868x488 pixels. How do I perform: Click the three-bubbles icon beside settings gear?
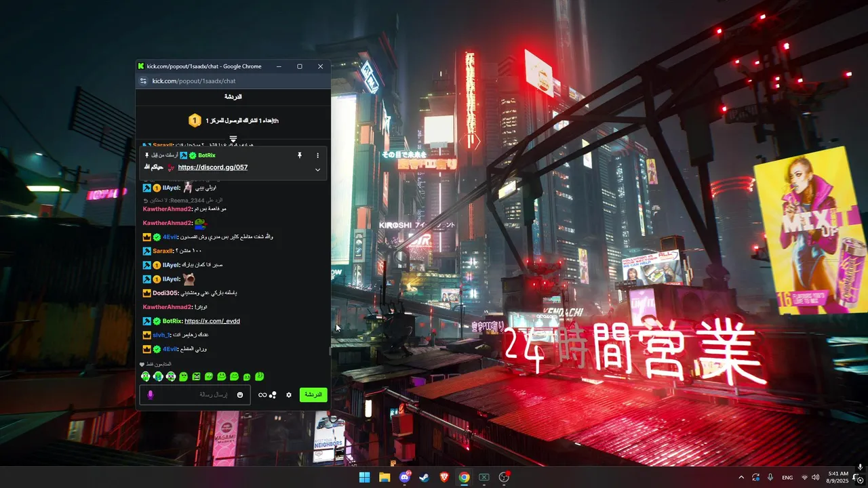(x=273, y=394)
